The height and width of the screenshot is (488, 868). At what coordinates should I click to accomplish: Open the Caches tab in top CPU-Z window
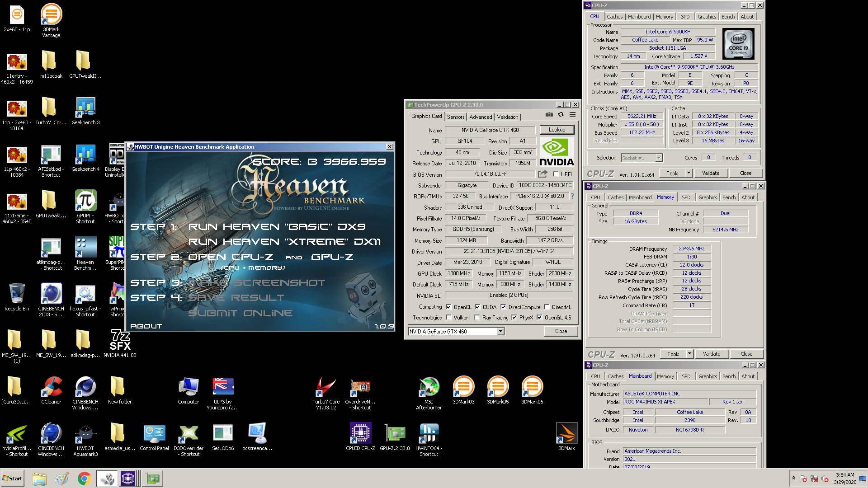tap(615, 17)
